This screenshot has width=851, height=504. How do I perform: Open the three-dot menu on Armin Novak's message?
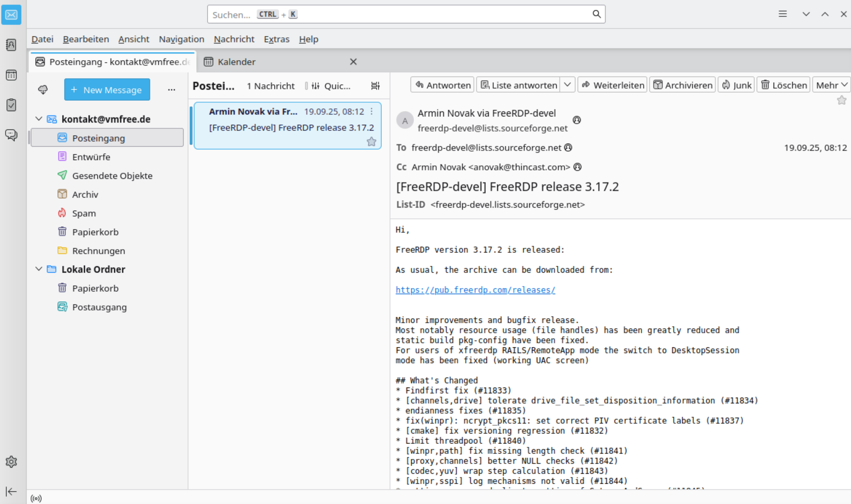pos(371,111)
